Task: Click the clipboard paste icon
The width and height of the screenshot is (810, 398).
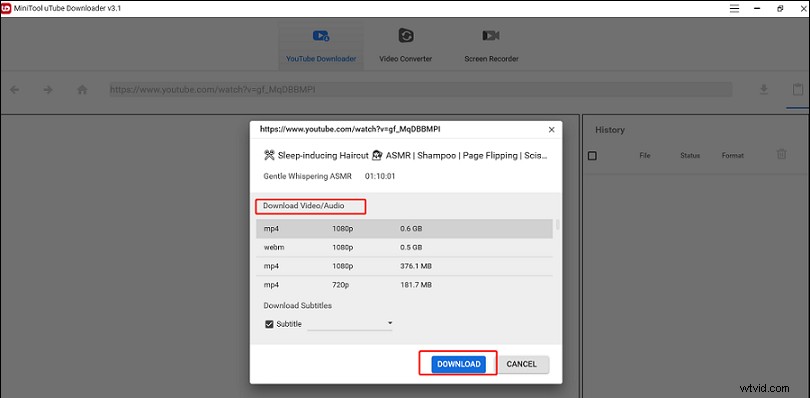Action: click(x=798, y=89)
